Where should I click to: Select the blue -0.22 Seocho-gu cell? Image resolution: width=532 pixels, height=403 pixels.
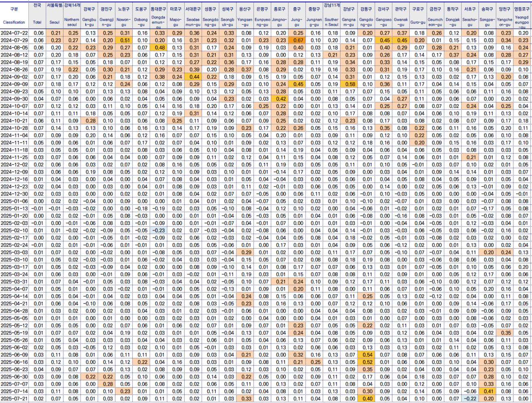point(470,399)
